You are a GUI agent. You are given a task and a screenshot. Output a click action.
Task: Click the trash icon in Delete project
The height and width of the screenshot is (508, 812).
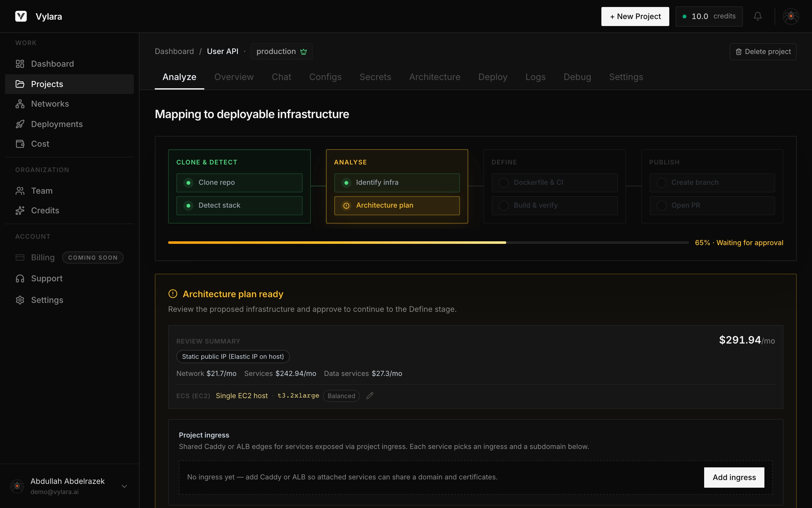click(x=738, y=52)
